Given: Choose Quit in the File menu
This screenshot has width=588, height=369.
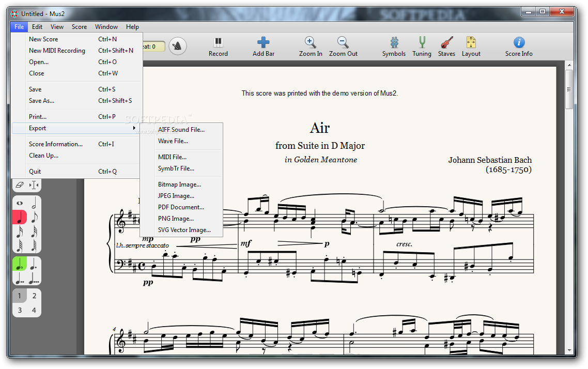Looking at the screenshot, I should point(77,172).
